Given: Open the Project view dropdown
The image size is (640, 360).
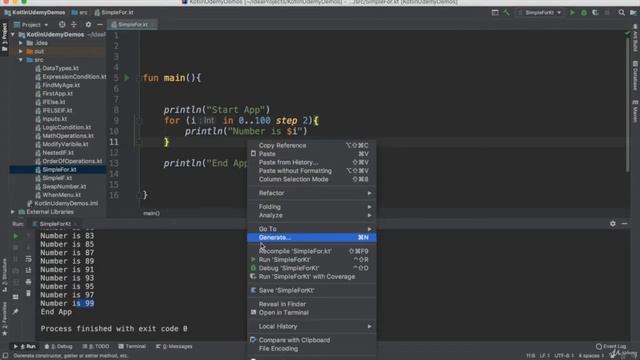Looking at the screenshot, I should [x=31, y=24].
